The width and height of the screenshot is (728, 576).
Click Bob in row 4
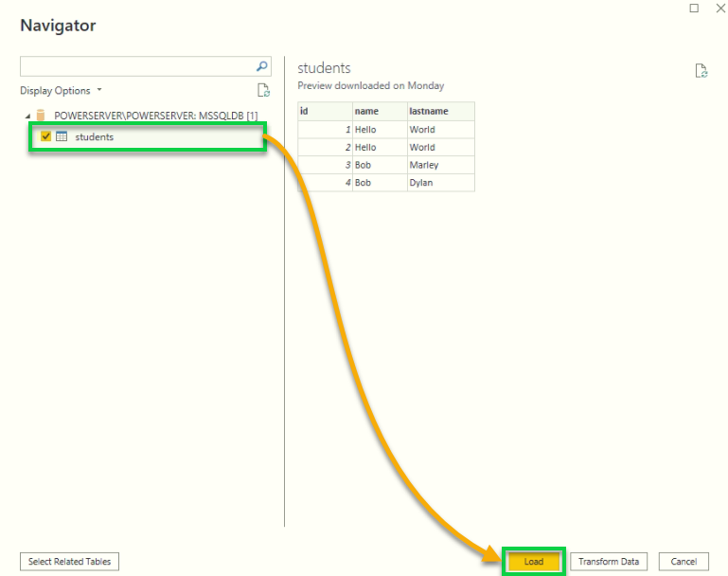point(380,183)
